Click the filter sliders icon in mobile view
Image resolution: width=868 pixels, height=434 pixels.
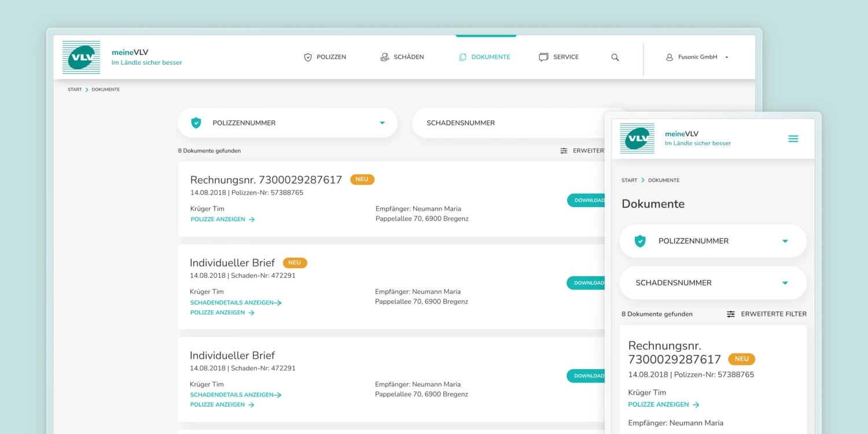point(731,314)
